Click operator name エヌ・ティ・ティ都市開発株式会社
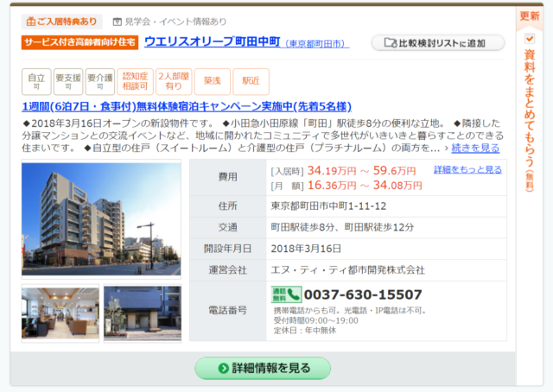The height and width of the screenshot is (392, 553). (x=347, y=270)
